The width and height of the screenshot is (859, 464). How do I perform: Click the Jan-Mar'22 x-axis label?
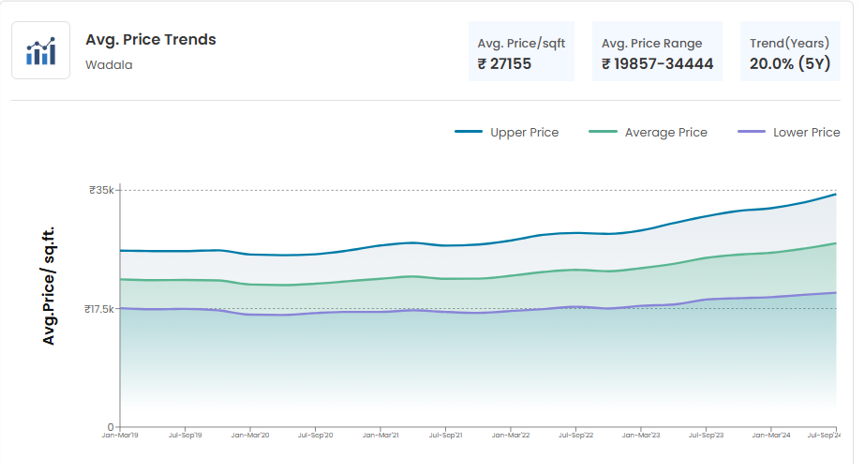point(511,435)
